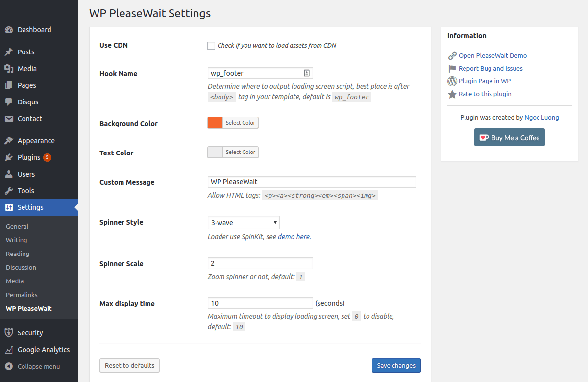The height and width of the screenshot is (382, 588).
Task: Click the Security shield icon
Action: pyautogui.click(x=9, y=333)
